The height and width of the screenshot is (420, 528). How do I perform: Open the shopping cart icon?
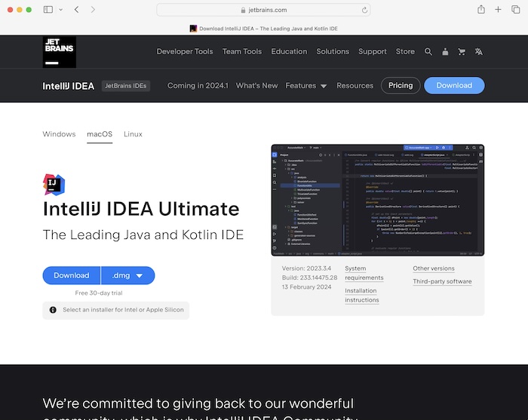(x=462, y=51)
